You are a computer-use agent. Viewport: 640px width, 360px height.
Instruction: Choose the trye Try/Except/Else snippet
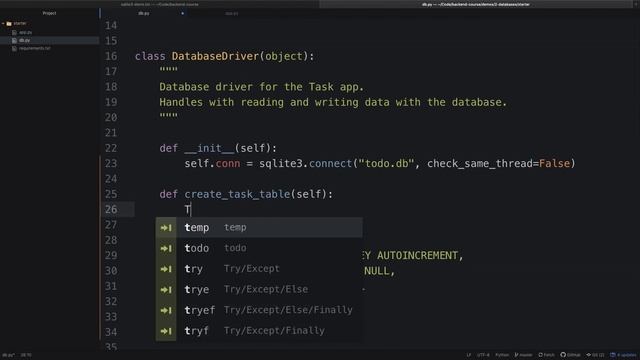click(259, 289)
